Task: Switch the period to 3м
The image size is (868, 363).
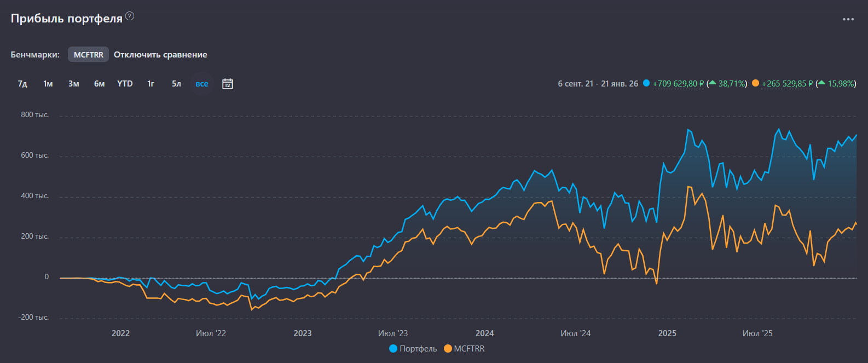Action: [x=74, y=84]
